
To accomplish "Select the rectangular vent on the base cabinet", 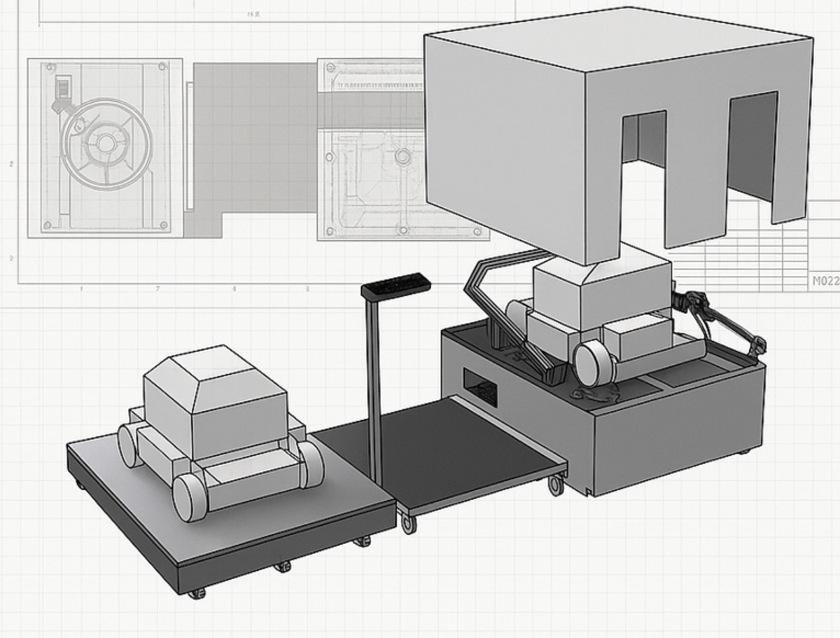I will (480, 387).
